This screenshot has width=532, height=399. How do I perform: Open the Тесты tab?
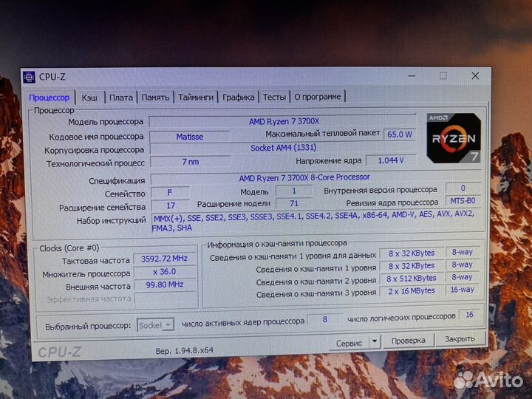pos(274,97)
